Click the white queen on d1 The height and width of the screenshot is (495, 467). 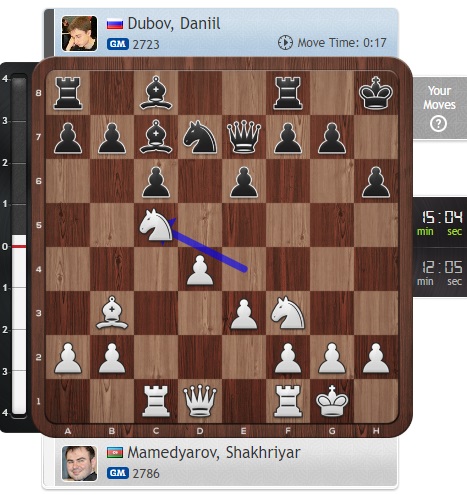pyautogui.click(x=200, y=401)
